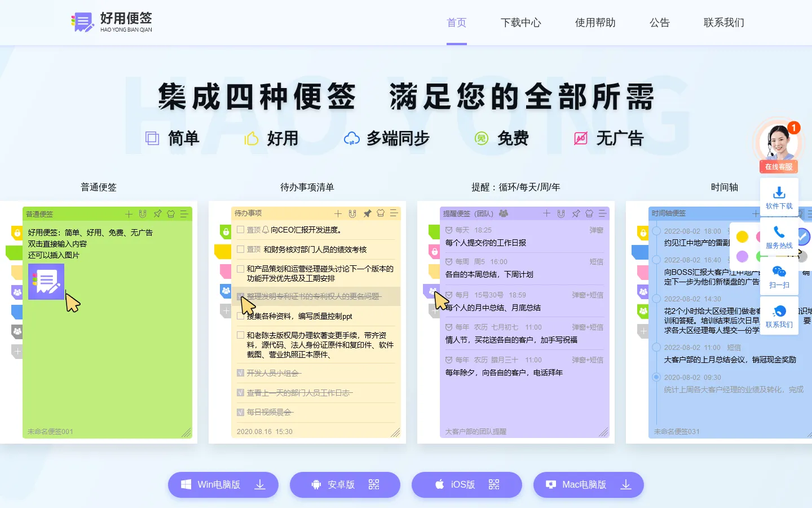Viewport: 812px width, 508px height.
Task: Click the skin shirt icon in 提醒便签 header
Action: point(589,213)
